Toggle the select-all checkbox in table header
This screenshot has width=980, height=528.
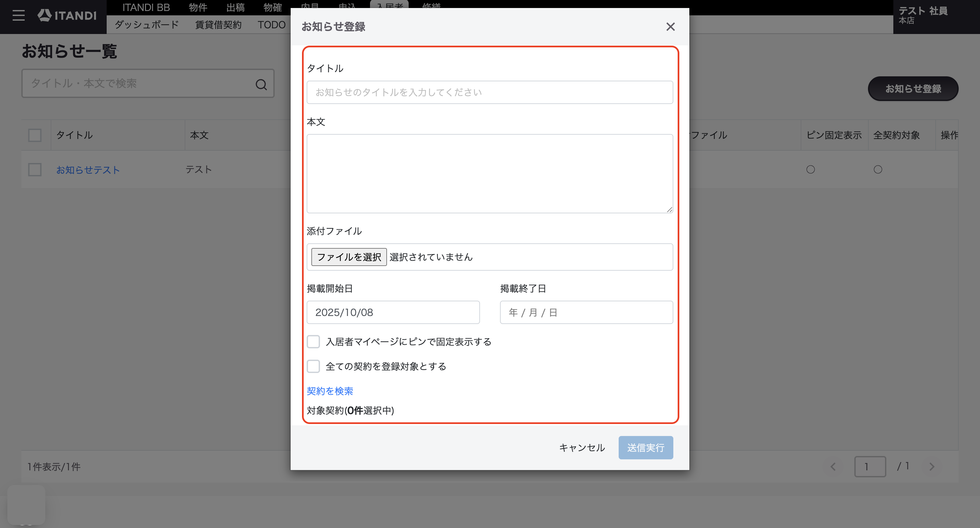[x=35, y=135]
